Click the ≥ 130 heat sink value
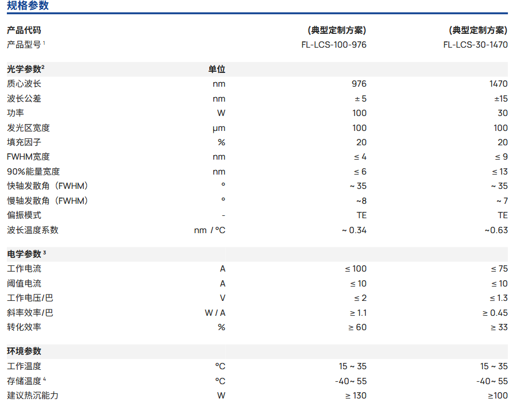 356,396
